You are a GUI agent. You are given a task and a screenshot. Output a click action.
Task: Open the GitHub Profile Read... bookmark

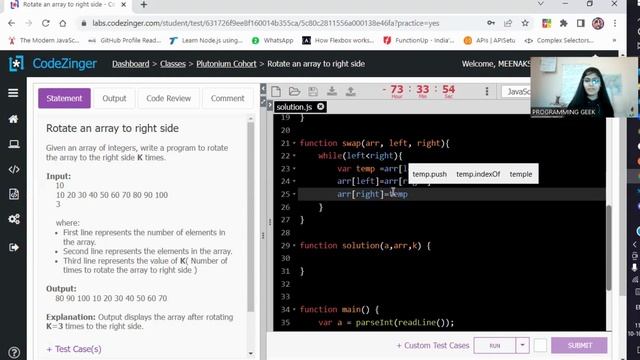click(125, 40)
